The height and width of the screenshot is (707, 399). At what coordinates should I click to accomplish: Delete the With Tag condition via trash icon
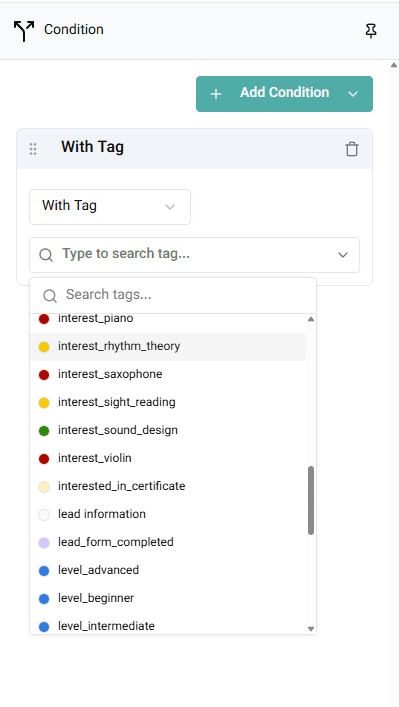click(352, 149)
